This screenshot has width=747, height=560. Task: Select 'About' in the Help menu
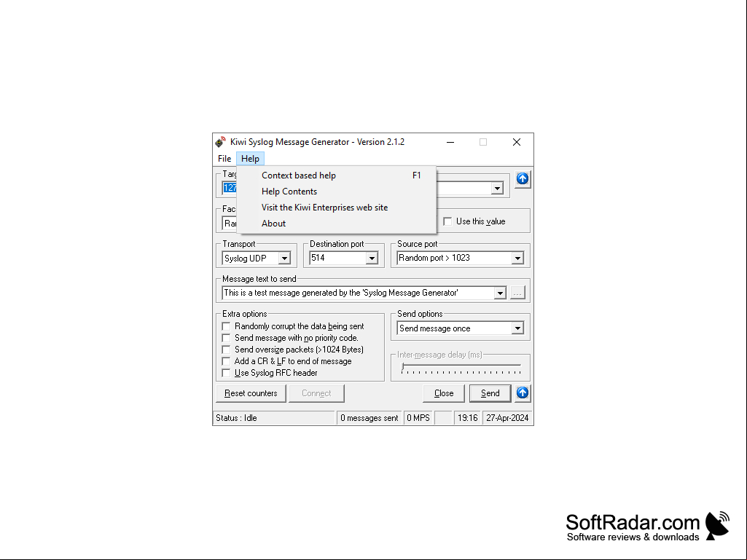pyautogui.click(x=337, y=224)
